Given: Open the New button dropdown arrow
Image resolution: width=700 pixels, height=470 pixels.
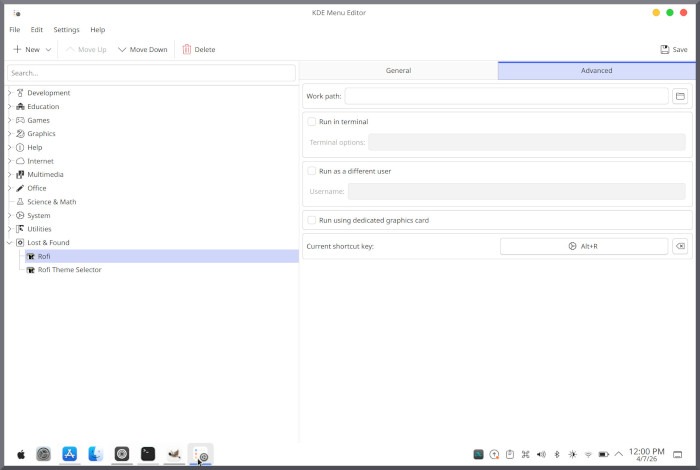Looking at the screenshot, I should tap(49, 49).
